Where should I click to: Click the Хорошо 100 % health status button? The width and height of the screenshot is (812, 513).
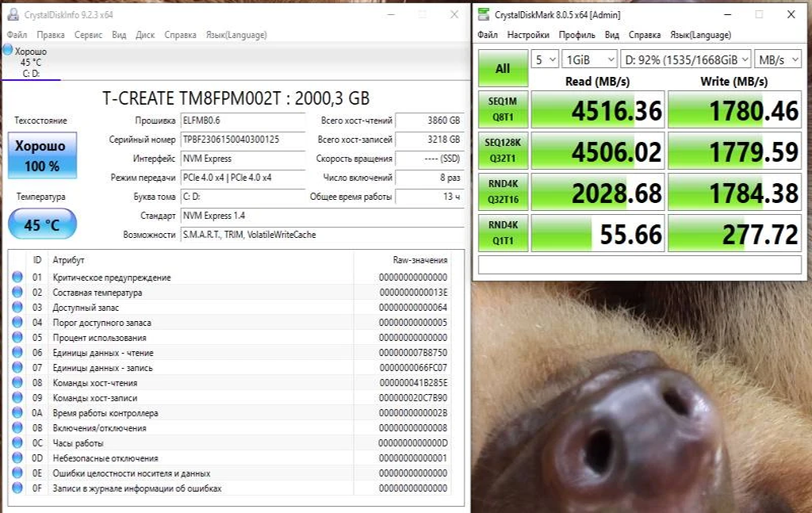[x=43, y=155]
